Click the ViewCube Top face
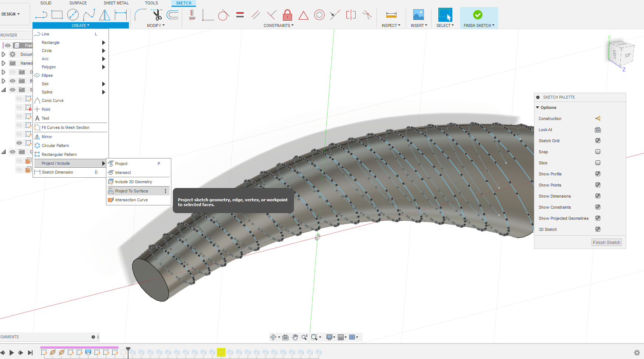The height and width of the screenshot is (359, 644). pyautogui.click(x=627, y=55)
